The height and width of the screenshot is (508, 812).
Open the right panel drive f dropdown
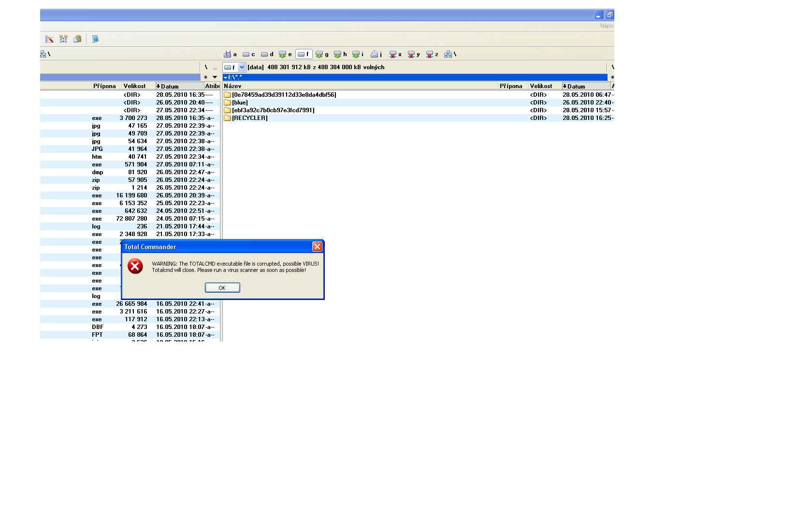pos(242,67)
